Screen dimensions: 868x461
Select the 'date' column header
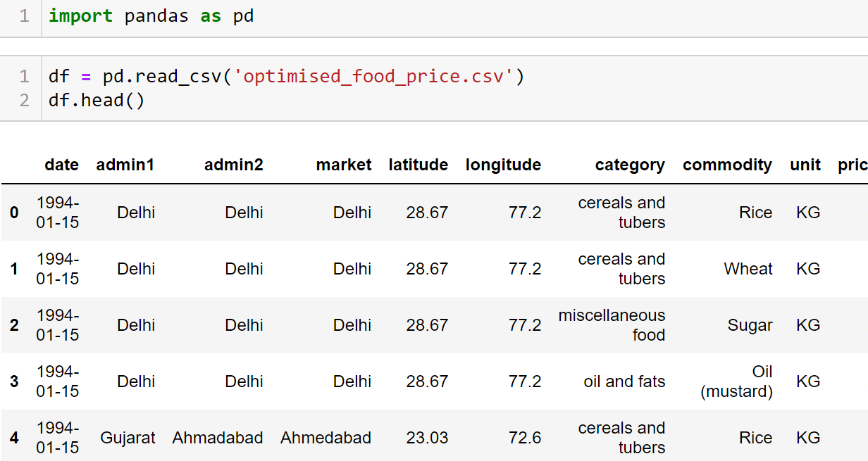tap(61, 165)
